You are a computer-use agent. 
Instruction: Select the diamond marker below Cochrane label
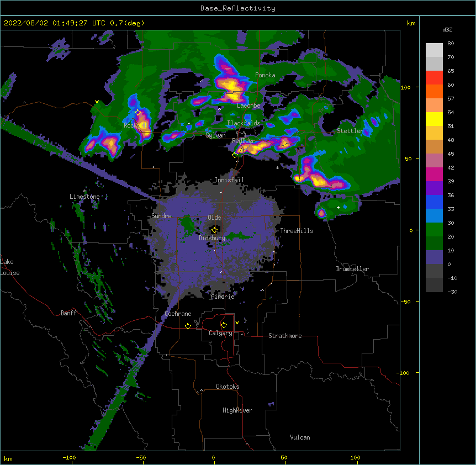pyautogui.click(x=188, y=326)
